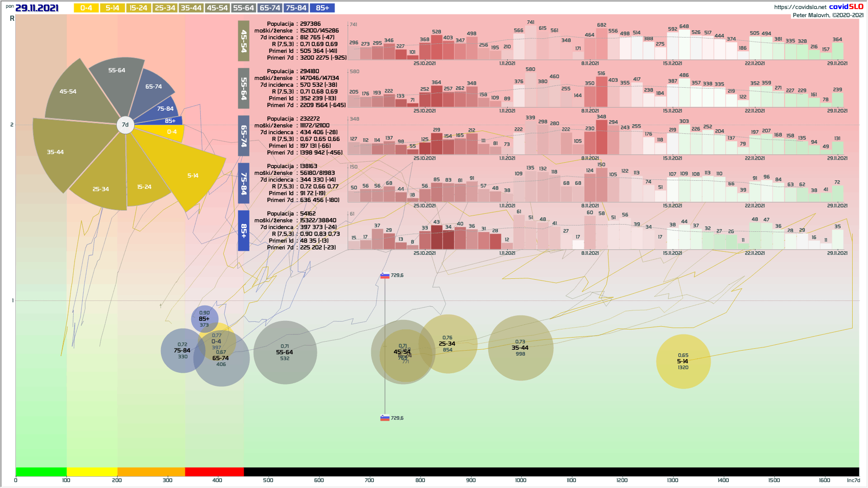The width and height of the screenshot is (868, 488).
Task: Click the lower Slovenian flag marker 729,6
Action: point(385,418)
